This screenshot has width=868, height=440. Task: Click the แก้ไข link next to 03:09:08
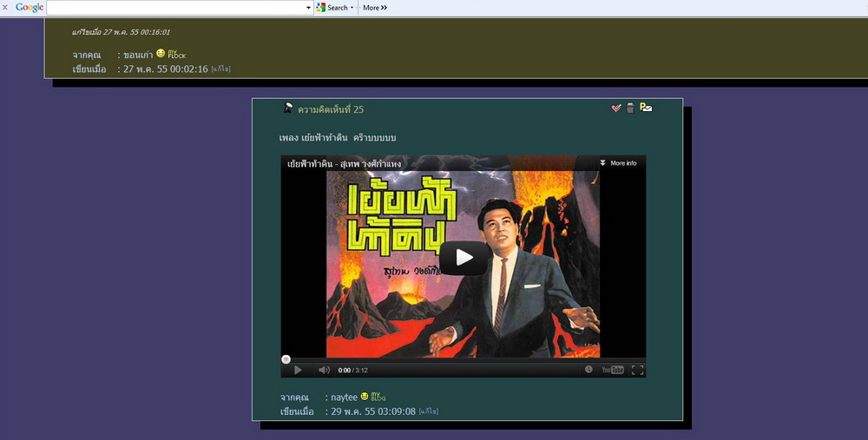[429, 411]
